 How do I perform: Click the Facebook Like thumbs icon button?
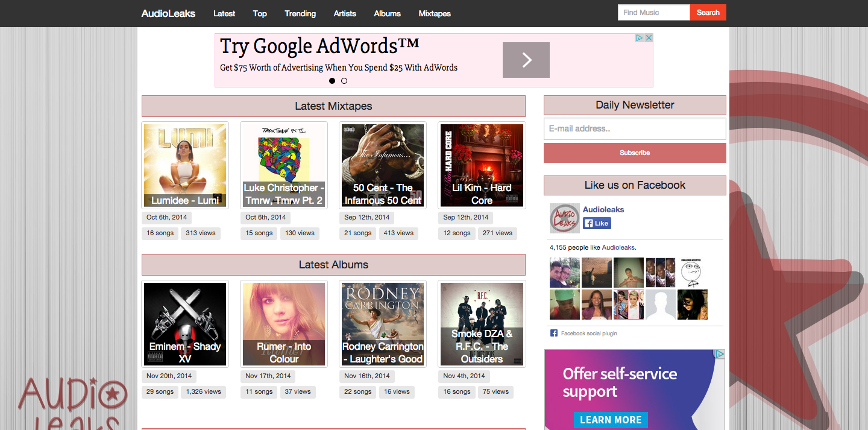pos(597,223)
